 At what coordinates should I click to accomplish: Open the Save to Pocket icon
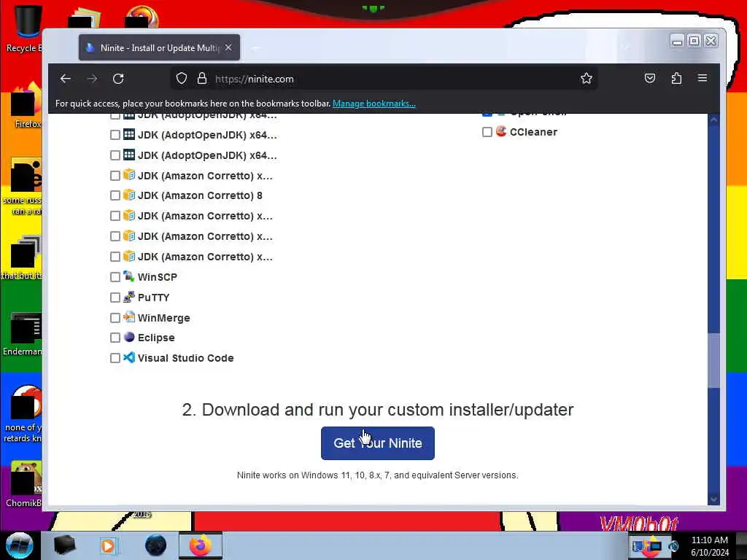(650, 78)
